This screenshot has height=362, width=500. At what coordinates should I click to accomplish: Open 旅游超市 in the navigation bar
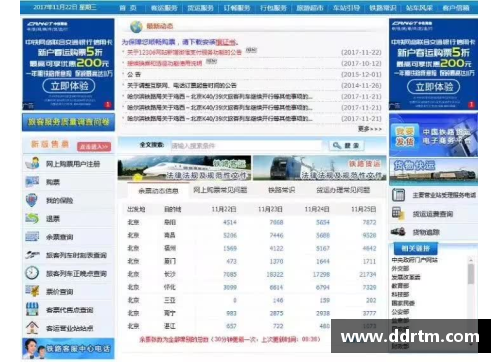click(x=310, y=8)
